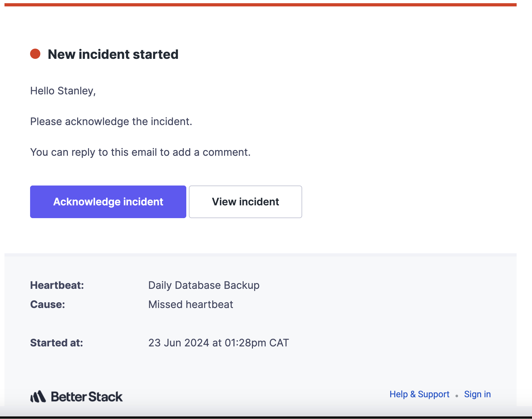The height and width of the screenshot is (419, 532).
Task: Click the Cause field label
Action: [48, 304]
